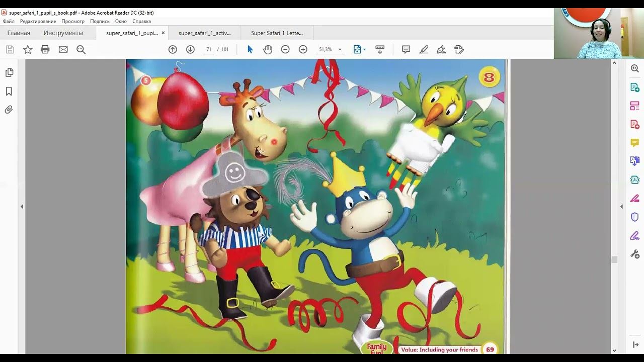Screen dimensions: 644x362
Task: Open Protect shield tool in right pane
Action: click(635, 217)
